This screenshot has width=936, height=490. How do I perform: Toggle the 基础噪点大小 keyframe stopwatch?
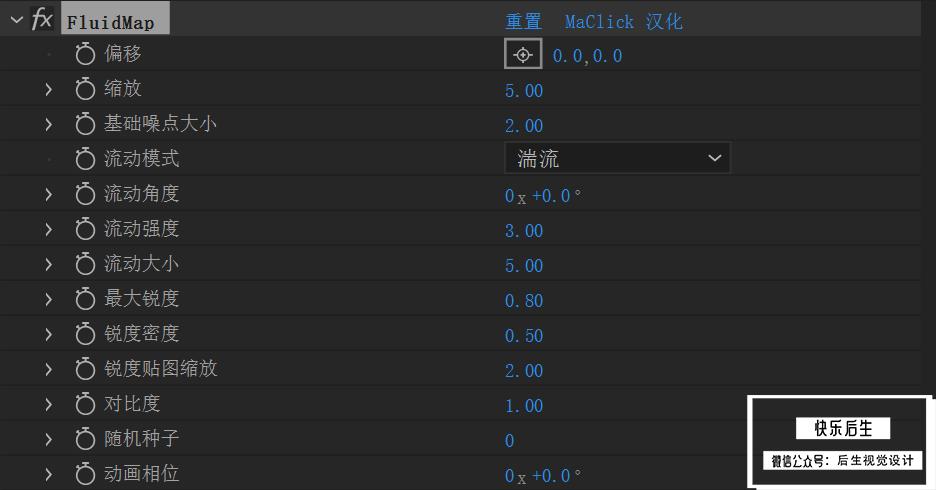85,124
